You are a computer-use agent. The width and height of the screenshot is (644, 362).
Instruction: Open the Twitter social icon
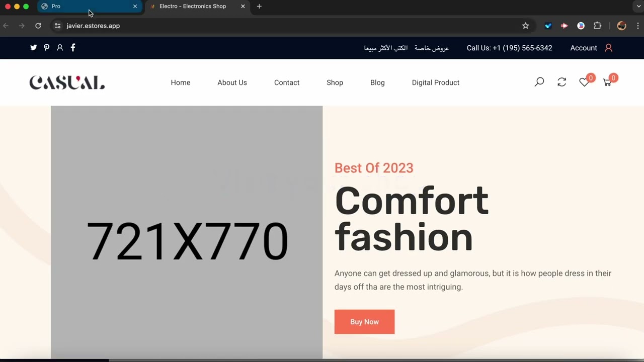tap(34, 48)
